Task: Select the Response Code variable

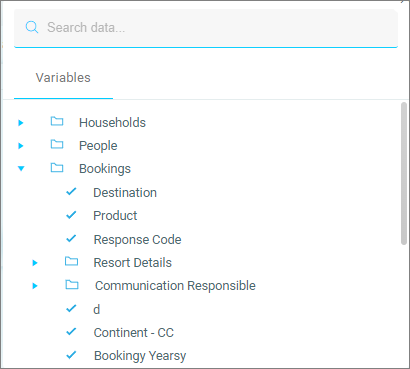Action: 137,240
